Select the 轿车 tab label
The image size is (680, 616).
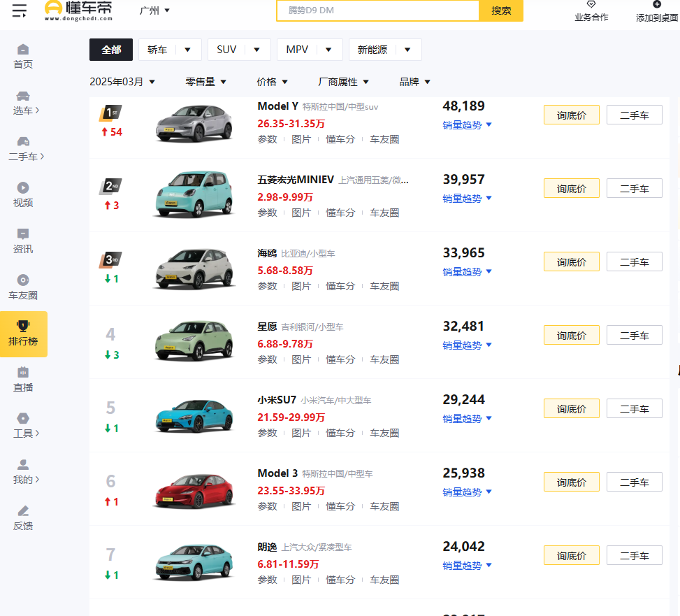[157, 50]
